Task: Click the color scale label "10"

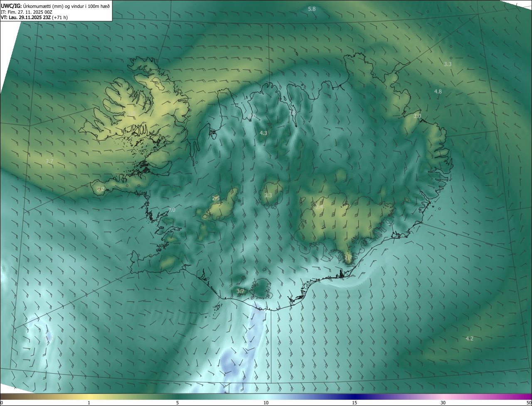Action: (266, 403)
